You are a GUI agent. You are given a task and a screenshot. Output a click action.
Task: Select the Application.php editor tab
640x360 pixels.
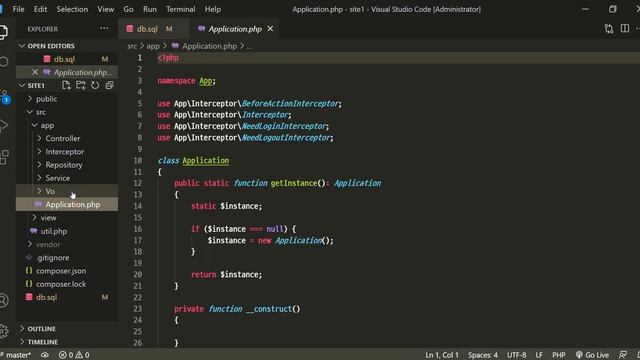(235, 29)
